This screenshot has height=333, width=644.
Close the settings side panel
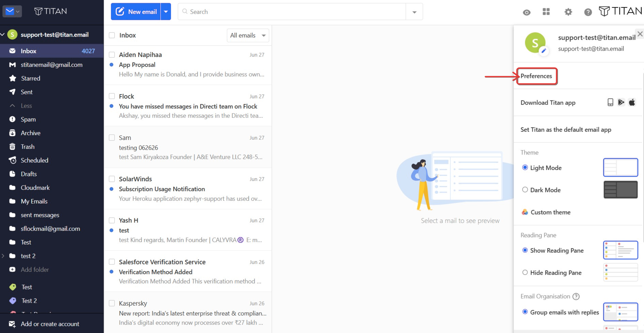640,34
